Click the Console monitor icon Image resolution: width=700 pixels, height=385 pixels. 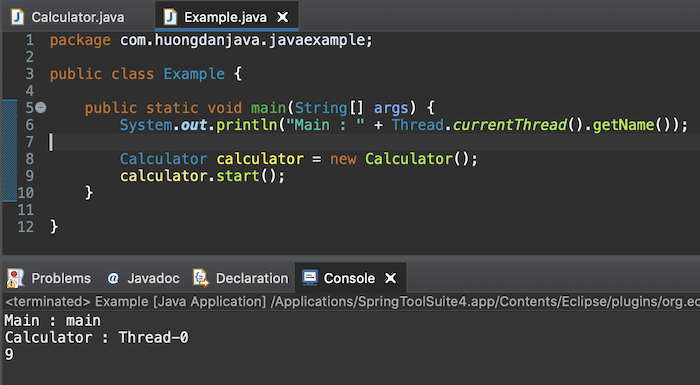click(309, 278)
